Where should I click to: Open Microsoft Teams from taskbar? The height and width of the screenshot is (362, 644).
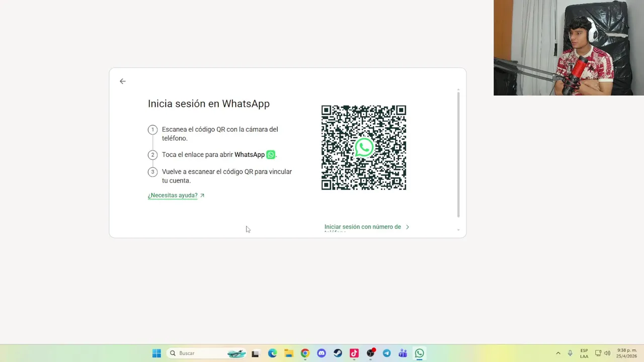coord(403,353)
